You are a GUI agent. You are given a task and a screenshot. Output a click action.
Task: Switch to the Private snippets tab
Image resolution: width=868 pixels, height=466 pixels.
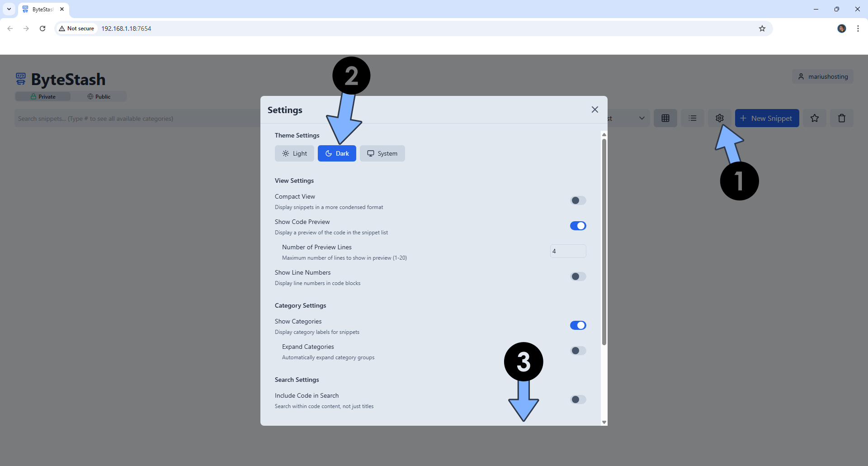(x=42, y=96)
